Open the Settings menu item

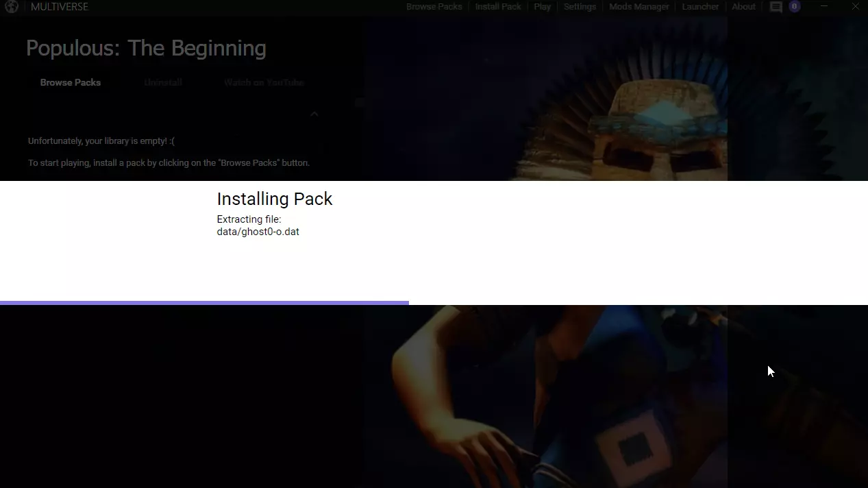[x=580, y=7]
